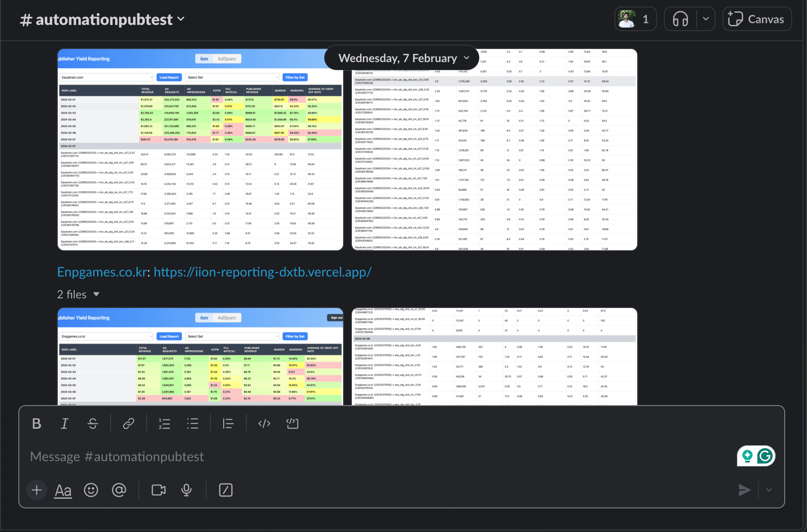Start a bulleted list
The image size is (807, 532).
tap(193, 423)
